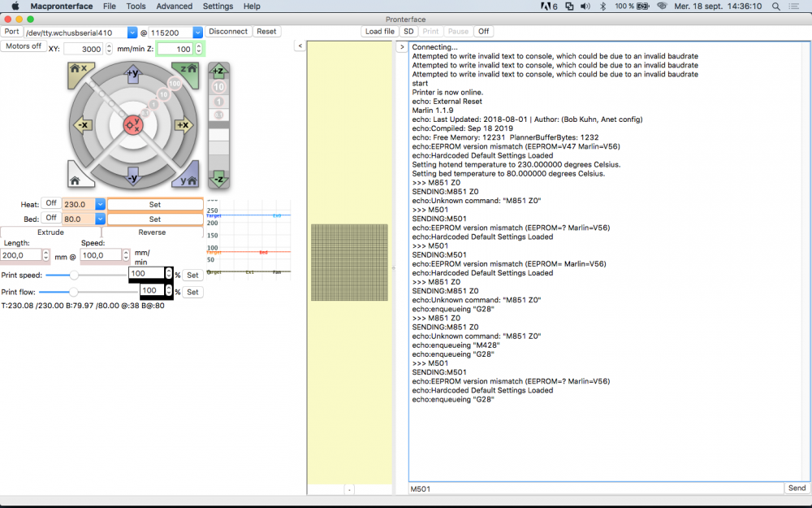Open the File menu
This screenshot has height=508, width=812.
coord(110,7)
